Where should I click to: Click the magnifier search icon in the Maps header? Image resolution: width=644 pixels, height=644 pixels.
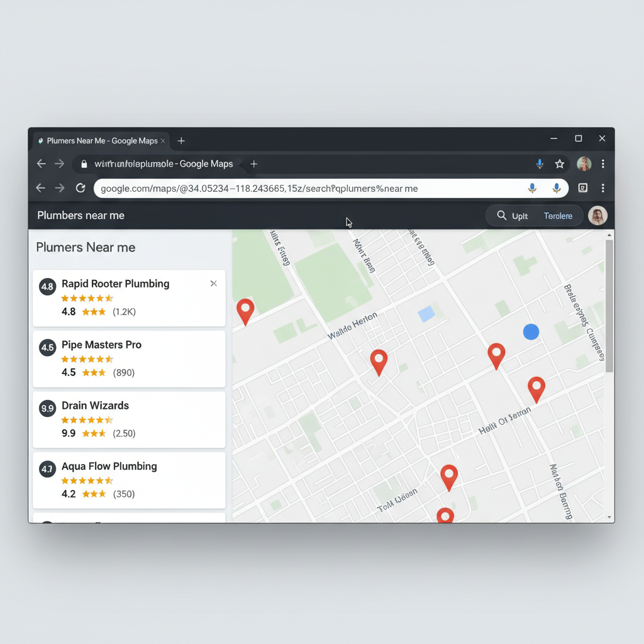click(x=501, y=216)
